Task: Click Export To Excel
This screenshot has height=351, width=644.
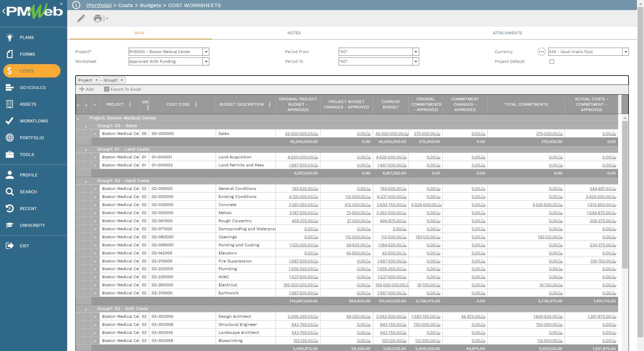Action: [x=123, y=89]
